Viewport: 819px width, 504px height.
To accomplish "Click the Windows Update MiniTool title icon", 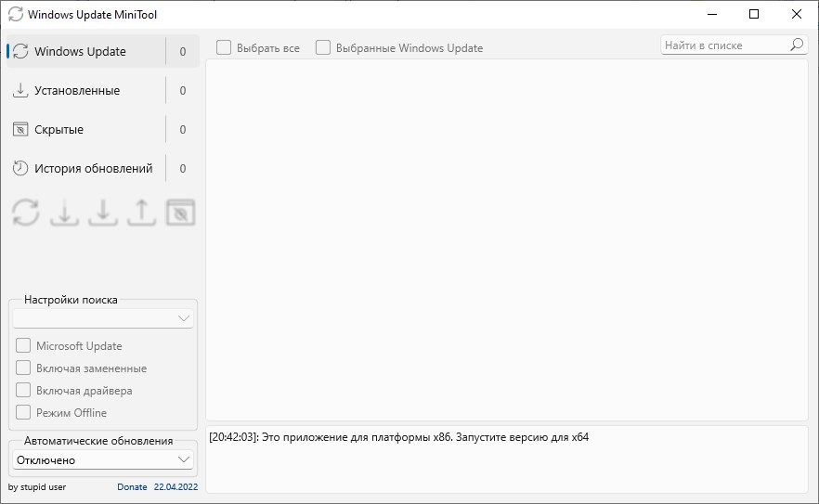I will click(x=16, y=14).
